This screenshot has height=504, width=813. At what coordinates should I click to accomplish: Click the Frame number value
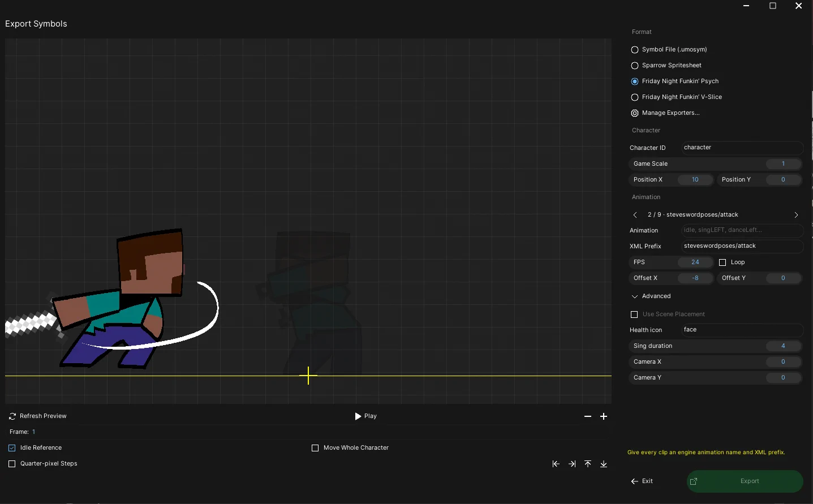pyautogui.click(x=33, y=432)
